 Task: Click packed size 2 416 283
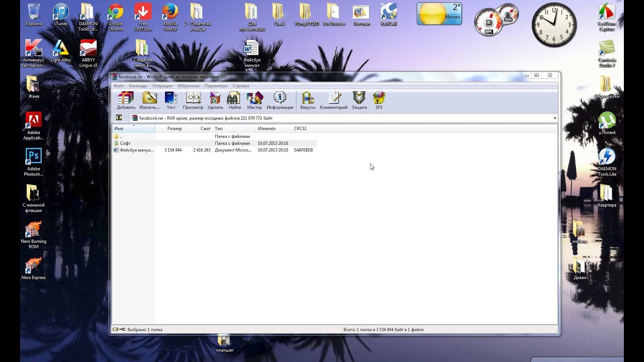[x=202, y=150]
